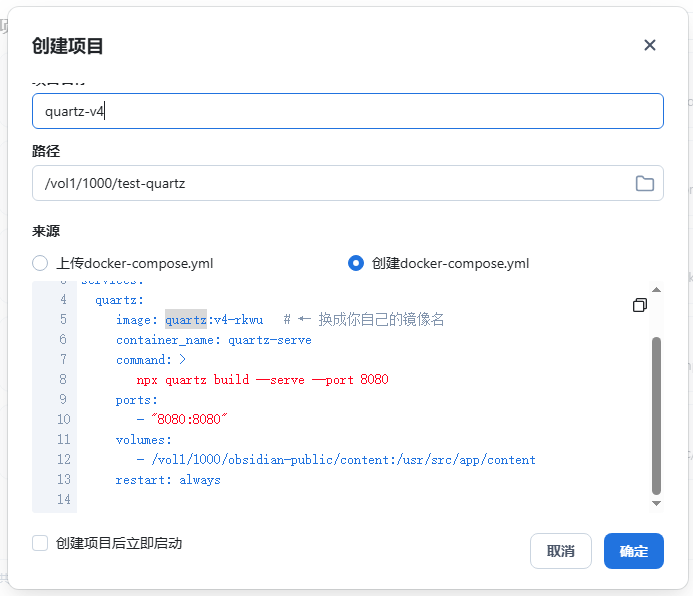This screenshot has width=693, height=596.
Task: Close the 创建项目 dialog with the X
Action: (649, 45)
